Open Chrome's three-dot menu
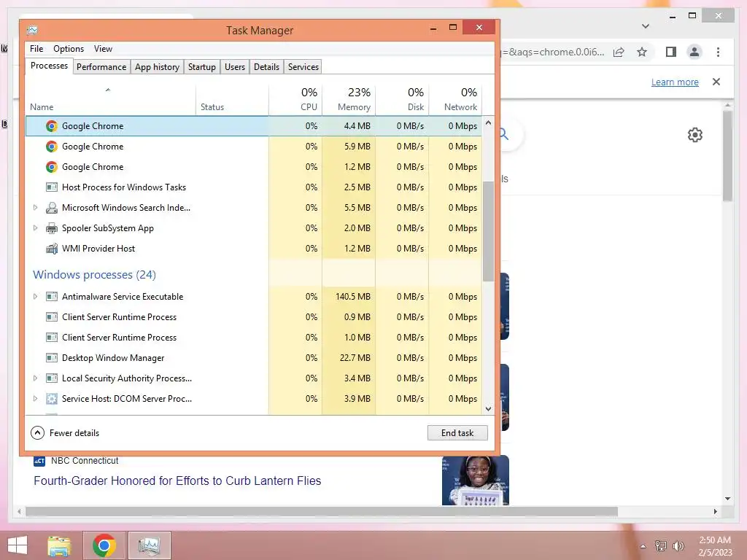 point(718,52)
